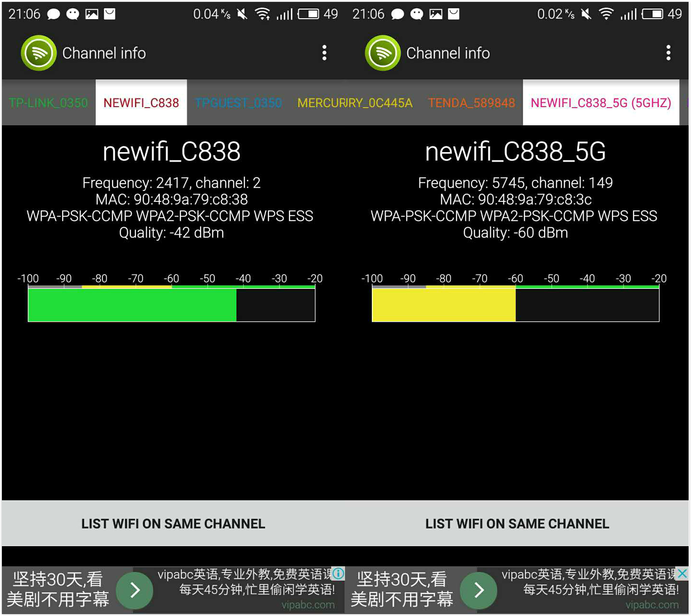Open the right panel overflow menu
Image resolution: width=691 pixels, height=616 pixels.
click(x=668, y=53)
